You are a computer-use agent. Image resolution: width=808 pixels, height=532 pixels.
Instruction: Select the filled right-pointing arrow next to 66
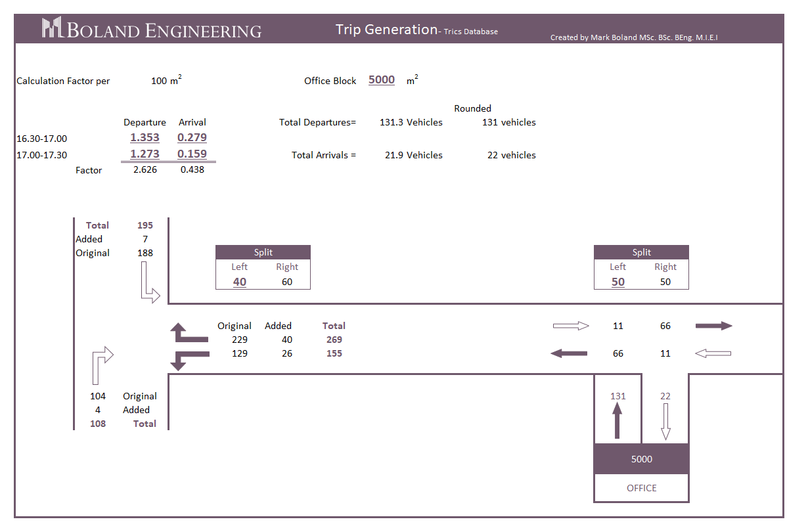click(713, 326)
